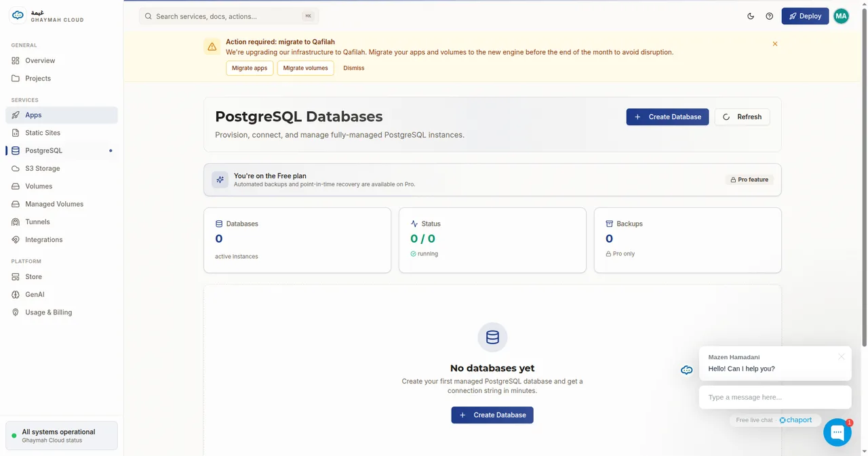868x456 pixels.
Task: Toggle dark mode moon icon
Action: 751,16
